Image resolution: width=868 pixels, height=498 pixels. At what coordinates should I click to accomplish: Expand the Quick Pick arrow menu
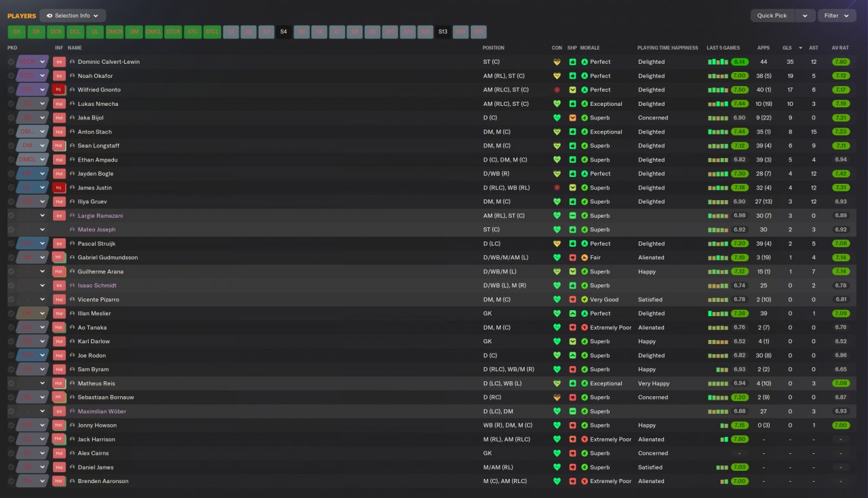click(805, 16)
